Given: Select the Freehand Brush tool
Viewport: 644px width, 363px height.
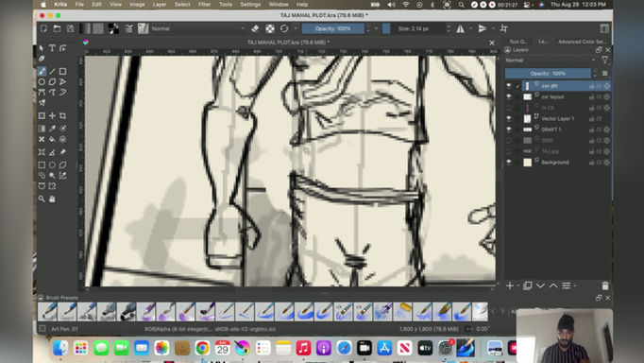Looking at the screenshot, I should [42, 71].
